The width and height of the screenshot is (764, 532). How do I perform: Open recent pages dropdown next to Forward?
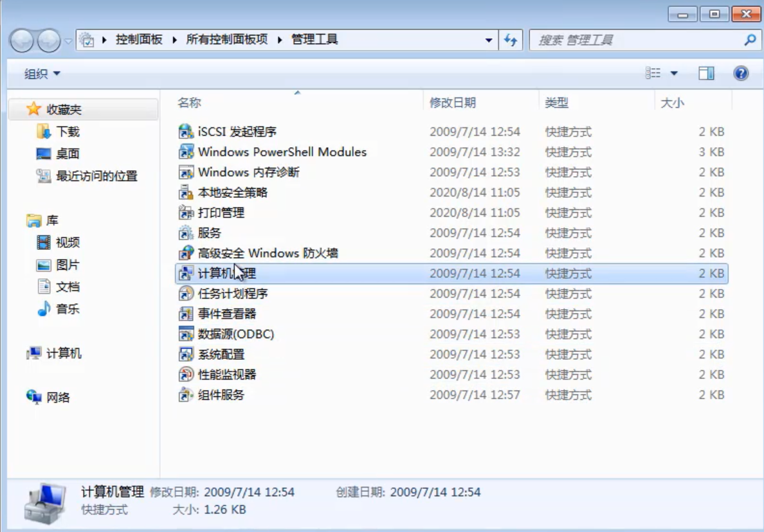coord(68,41)
